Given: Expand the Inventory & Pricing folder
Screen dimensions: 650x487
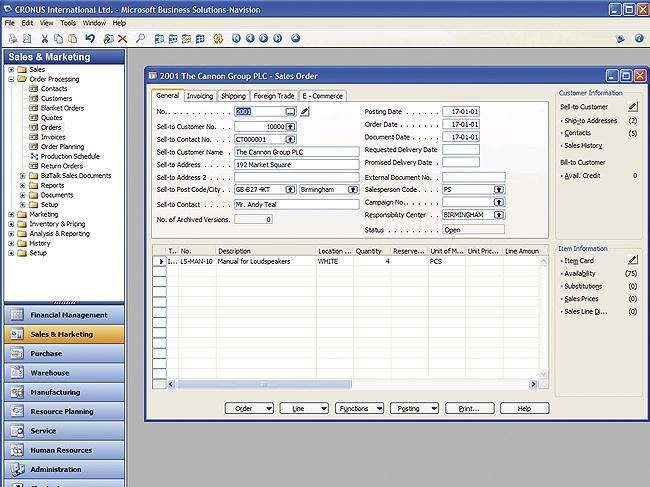Looking at the screenshot, I should pyautogui.click(x=11, y=224).
